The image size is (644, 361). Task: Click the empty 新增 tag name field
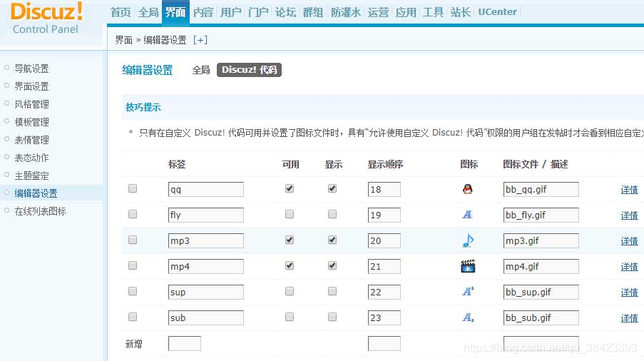click(184, 344)
